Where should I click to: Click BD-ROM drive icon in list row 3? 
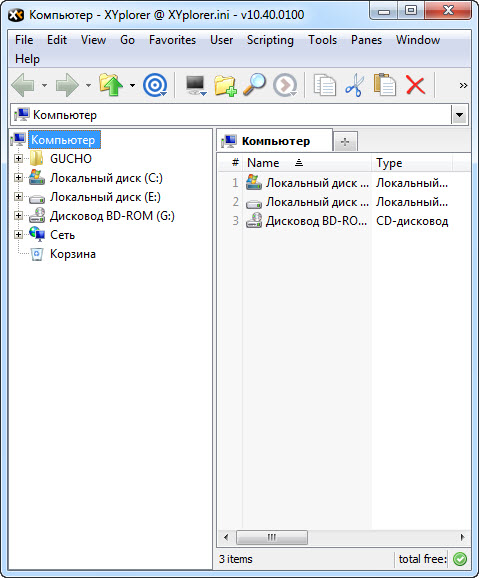point(254,220)
